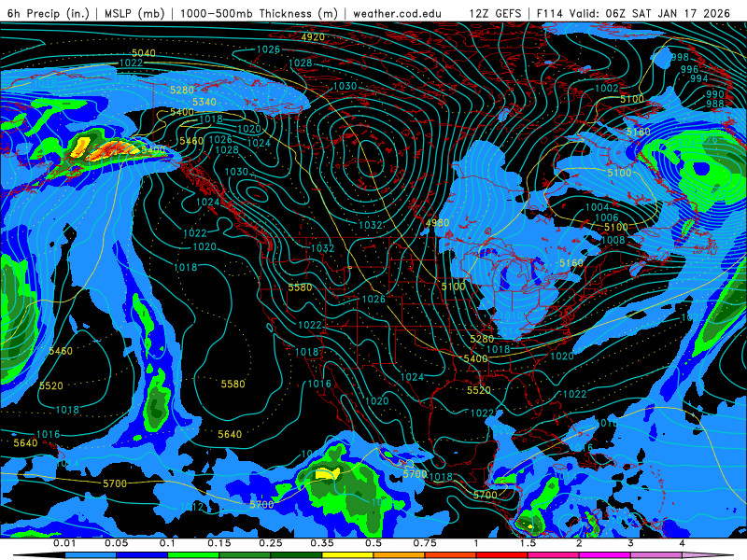
Task: Click the '0.05' legend value
Action: [x=116, y=543]
